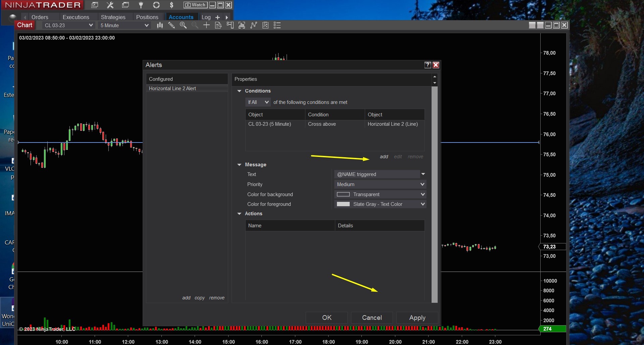Click the Tools wrench icon in NinjaTrader bar
Screen dimensions: 644x345
pyautogui.click(x=110, y=5)
